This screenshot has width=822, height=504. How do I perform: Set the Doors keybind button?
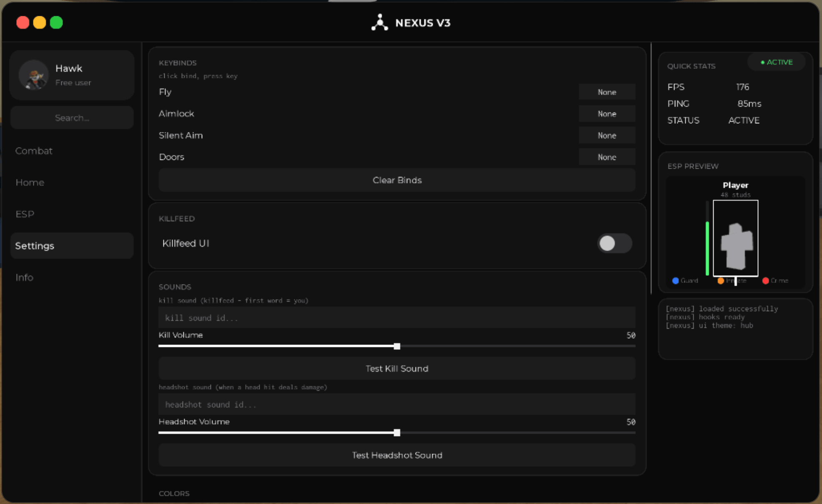(607, 157)
